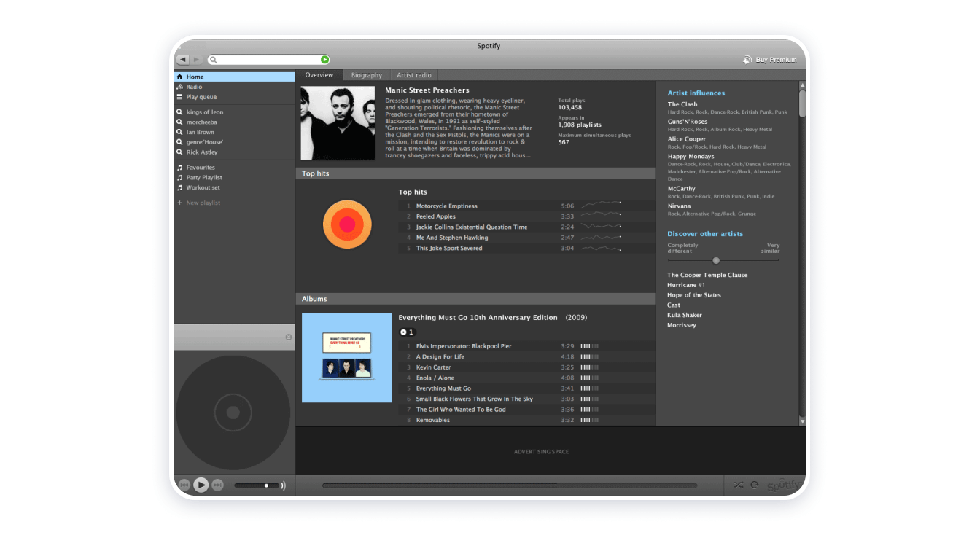Play track 'This Joke Sport Severed'
The image size is (980, 535).
pos(526,249)
